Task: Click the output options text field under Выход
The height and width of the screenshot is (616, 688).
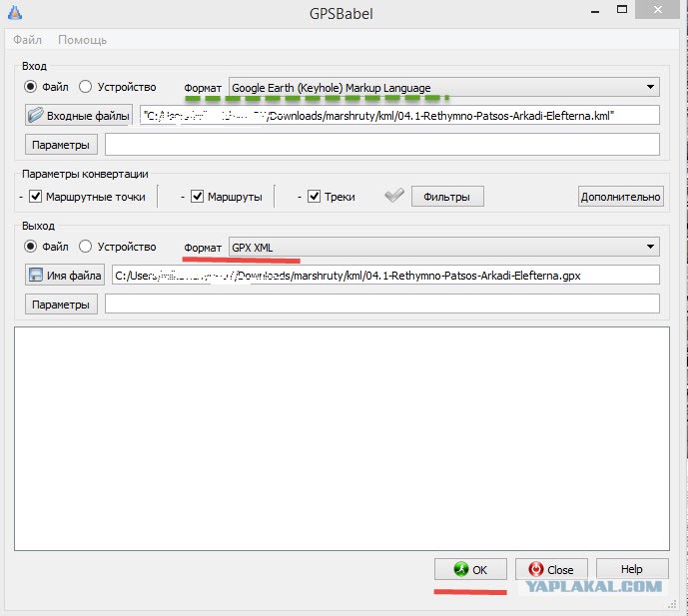Action: (382, 304)
